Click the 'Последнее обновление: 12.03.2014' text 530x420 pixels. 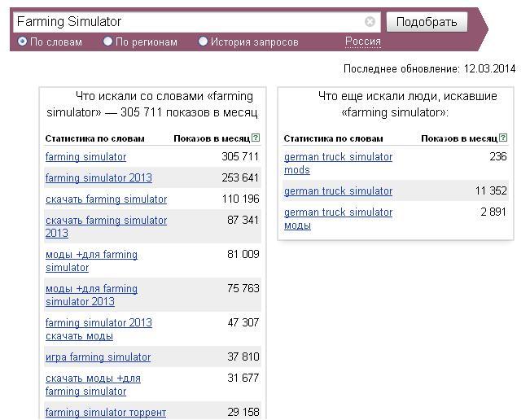[x=429, y=68]
